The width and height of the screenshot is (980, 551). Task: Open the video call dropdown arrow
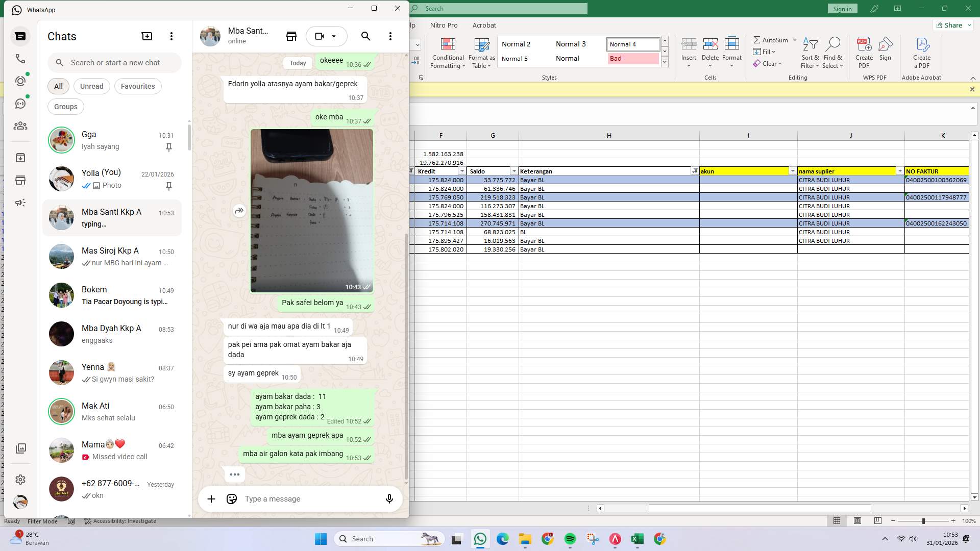(334, 36)
